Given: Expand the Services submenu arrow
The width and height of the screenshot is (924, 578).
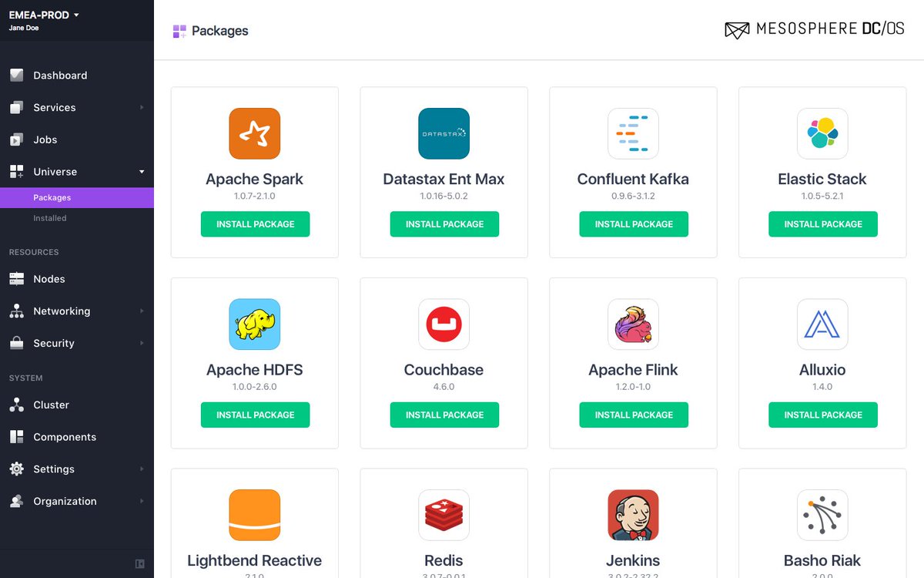Looking at the screenshot, I should point(142,108).
